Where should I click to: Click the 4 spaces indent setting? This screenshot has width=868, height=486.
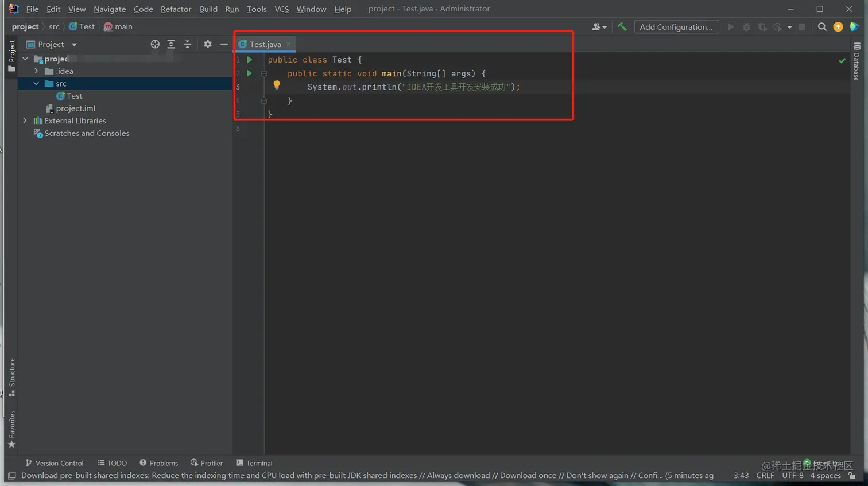[x=826, y=476]
